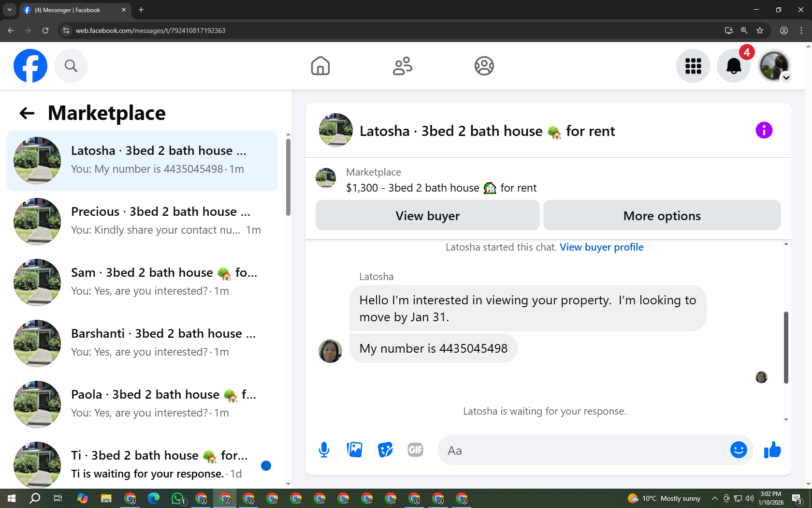The height and width of the screenshot is (508, 812).
Task: Open Windows taskbar search
Action: (x=35, y=498)
